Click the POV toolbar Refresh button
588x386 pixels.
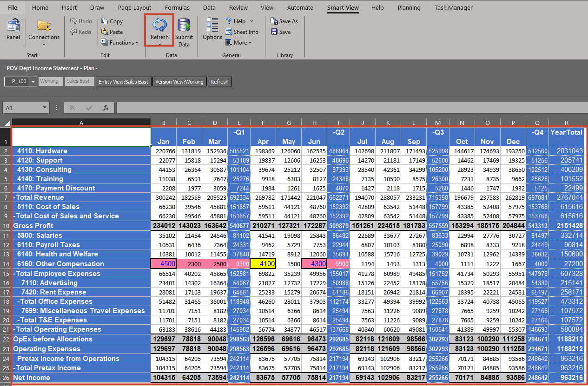click(219, 82)
